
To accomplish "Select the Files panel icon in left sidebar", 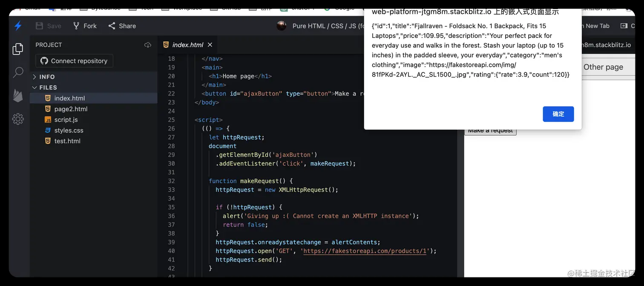I will [x=17, y=49].
